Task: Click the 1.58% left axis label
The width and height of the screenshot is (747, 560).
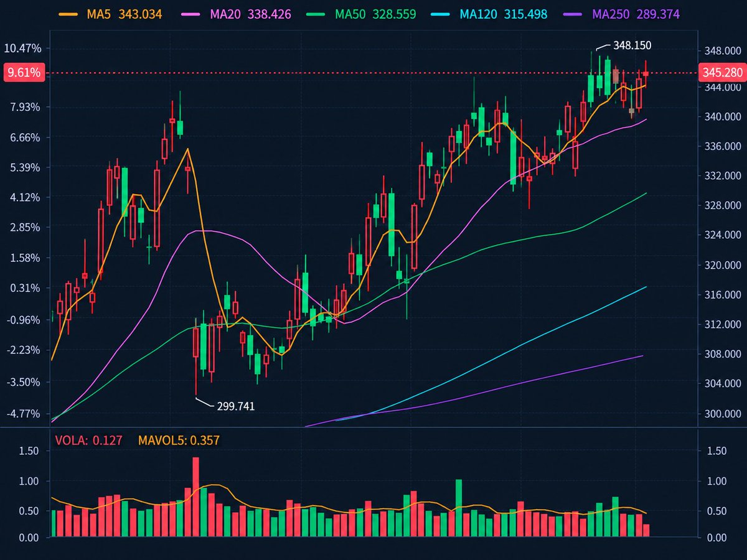Action: point(26,258)
